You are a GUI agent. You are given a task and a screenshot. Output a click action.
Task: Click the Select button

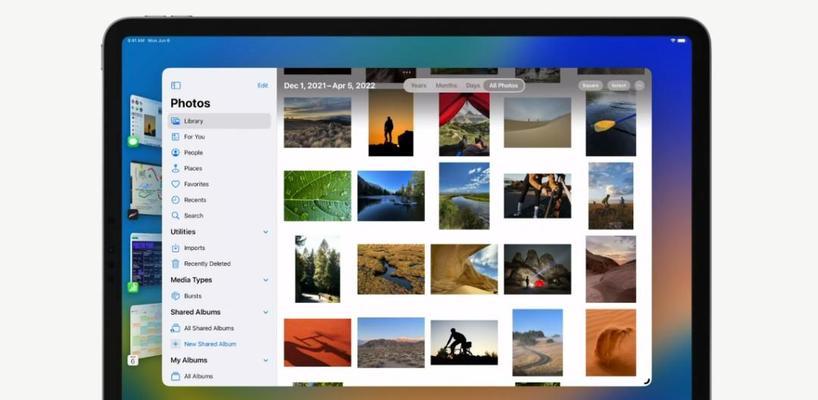pyautogui.click(x=619, y=86)
